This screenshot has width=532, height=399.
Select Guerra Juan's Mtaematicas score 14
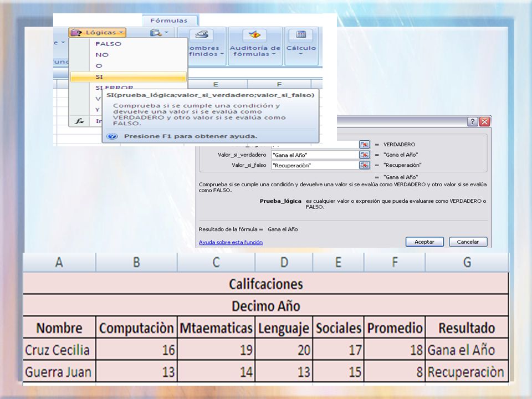[x=216, y=371]
